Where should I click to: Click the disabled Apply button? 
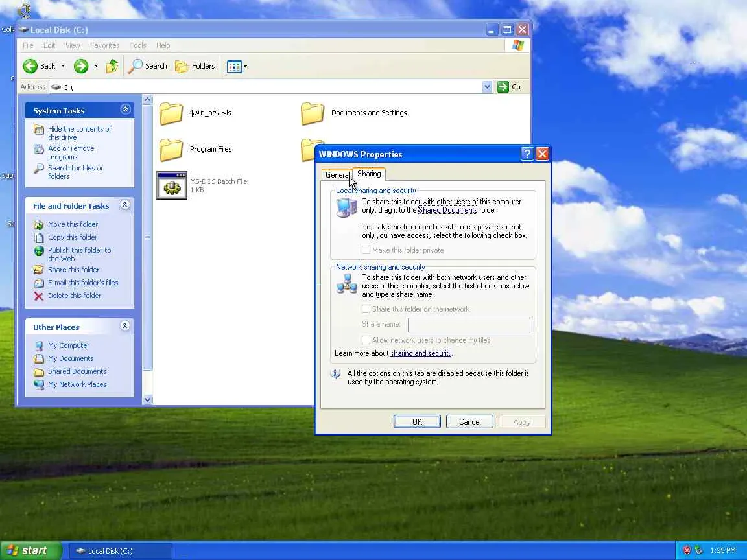[522, 422]
